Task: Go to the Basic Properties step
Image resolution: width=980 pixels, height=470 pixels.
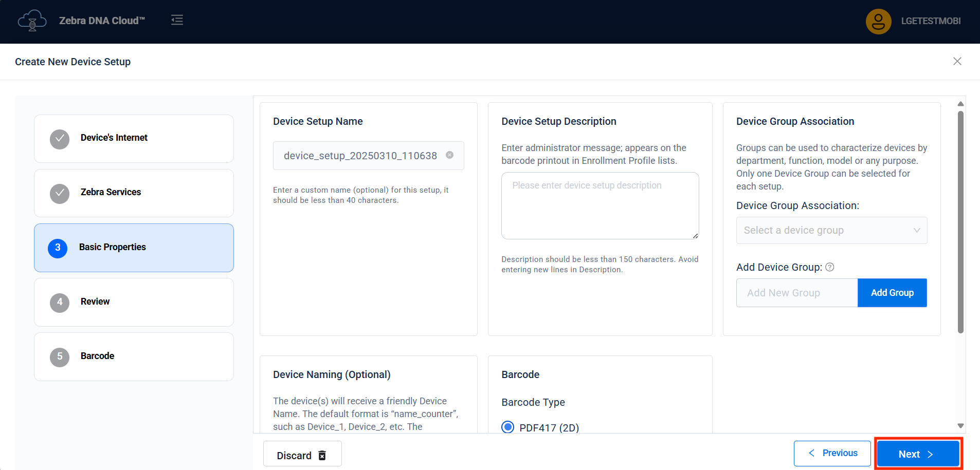Action: click(x=134, y=248)
